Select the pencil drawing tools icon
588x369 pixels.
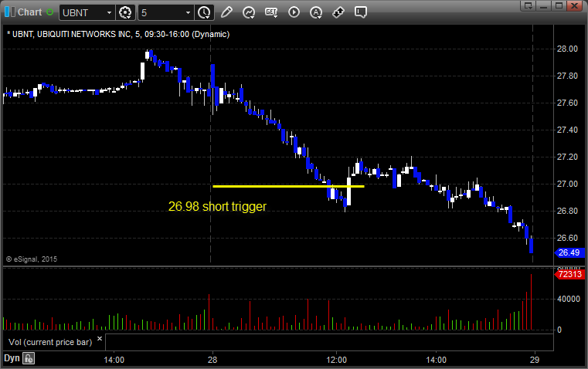(x=226, y=12)
